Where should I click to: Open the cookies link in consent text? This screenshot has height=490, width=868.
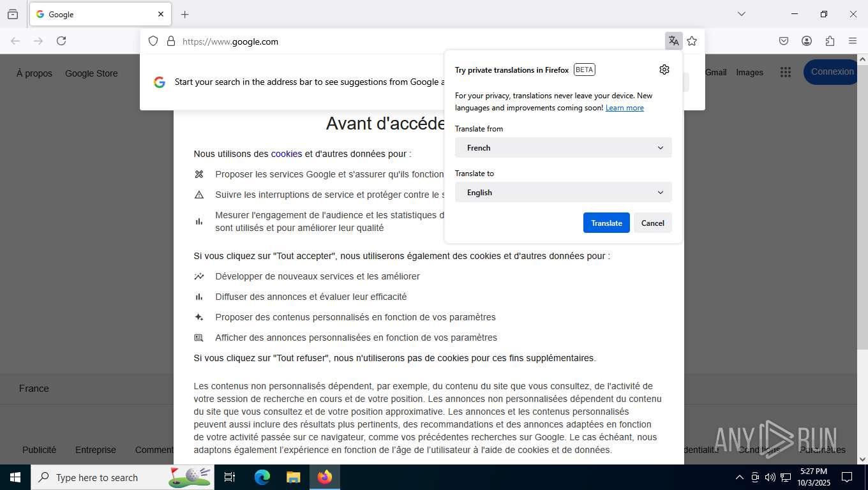point(287,154)
